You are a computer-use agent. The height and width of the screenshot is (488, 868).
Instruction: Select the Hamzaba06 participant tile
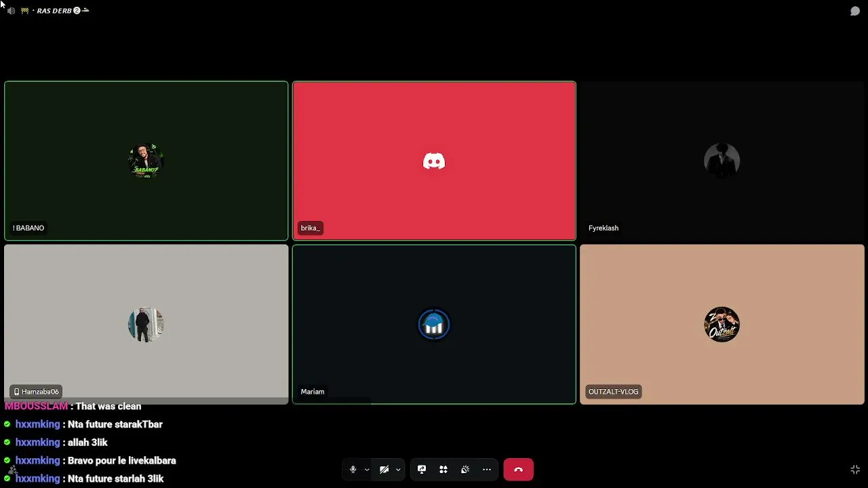coord(146,324)
